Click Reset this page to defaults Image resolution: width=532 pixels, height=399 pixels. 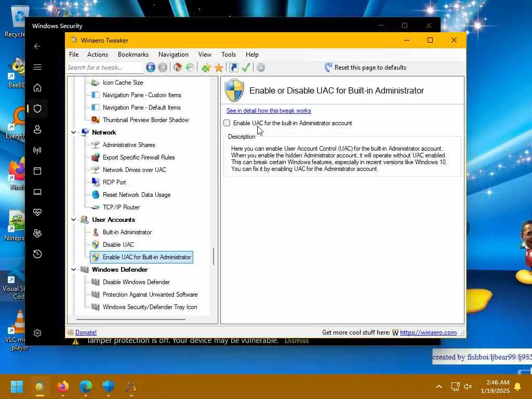pos(365,68)
